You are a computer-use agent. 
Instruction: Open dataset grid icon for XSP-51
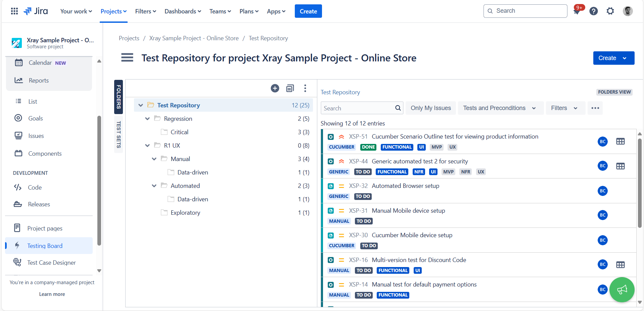[620, 142]
